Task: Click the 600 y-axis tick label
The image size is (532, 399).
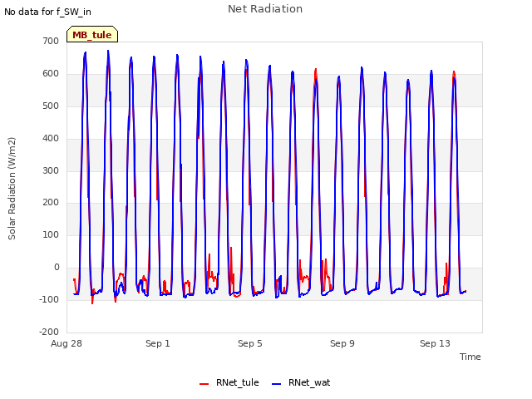Action: click(51, 74)
